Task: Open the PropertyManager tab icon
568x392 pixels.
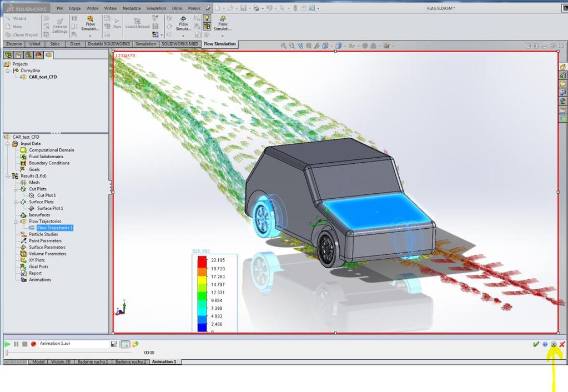Action: [x=18, y=55]
